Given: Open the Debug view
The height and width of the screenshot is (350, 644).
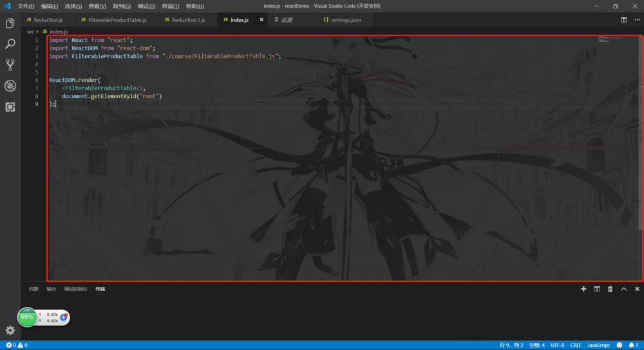Looking at the screenshot, I should point(10,86).
